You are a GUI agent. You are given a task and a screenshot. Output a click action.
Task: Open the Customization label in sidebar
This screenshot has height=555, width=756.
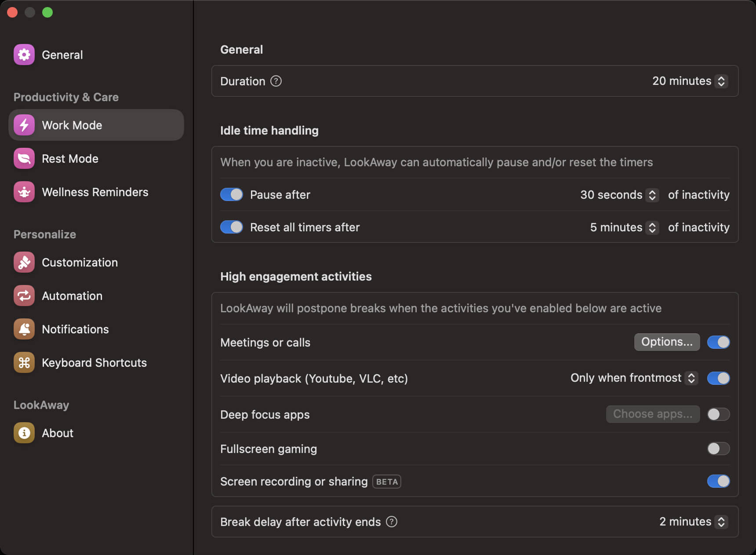coord(80,262)
